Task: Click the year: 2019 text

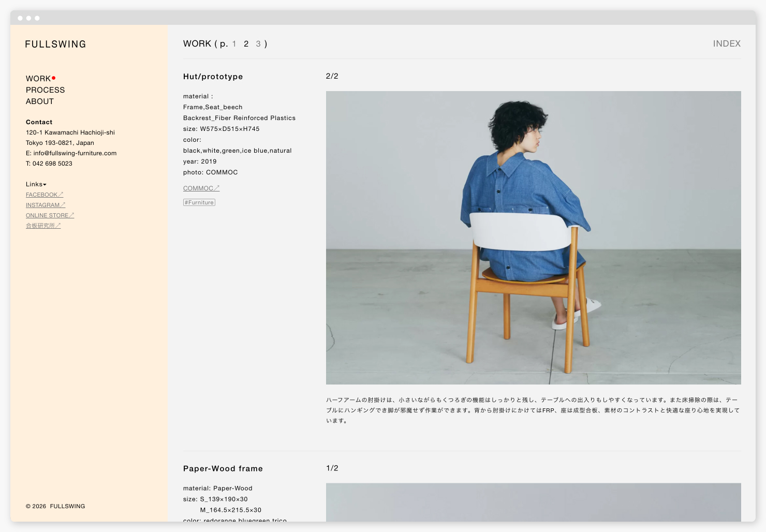Action: [x=200, y=161]
